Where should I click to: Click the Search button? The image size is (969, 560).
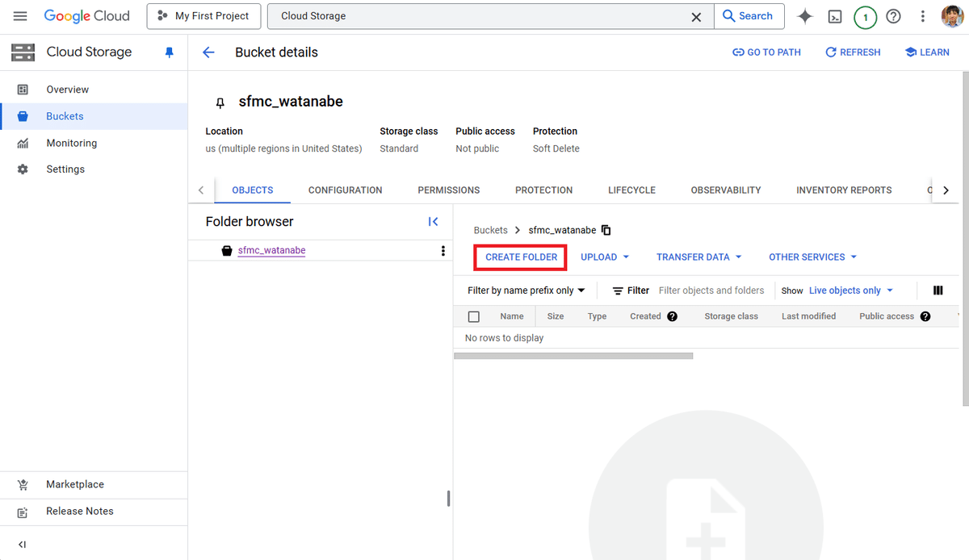tap(749, 16)
